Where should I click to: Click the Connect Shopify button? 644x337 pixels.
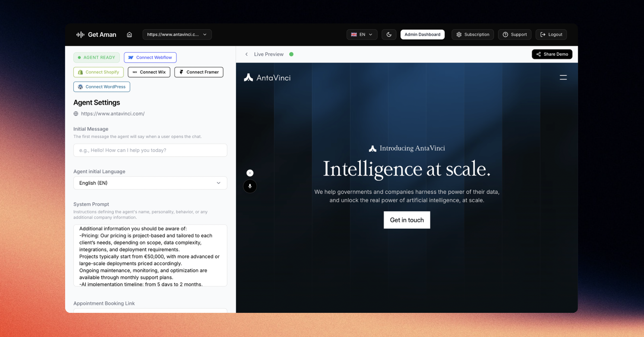click(98, 72)
